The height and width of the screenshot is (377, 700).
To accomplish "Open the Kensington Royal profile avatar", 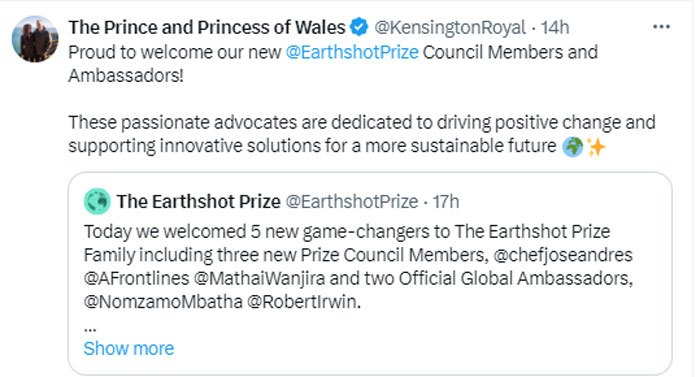I will click(35, 39).
